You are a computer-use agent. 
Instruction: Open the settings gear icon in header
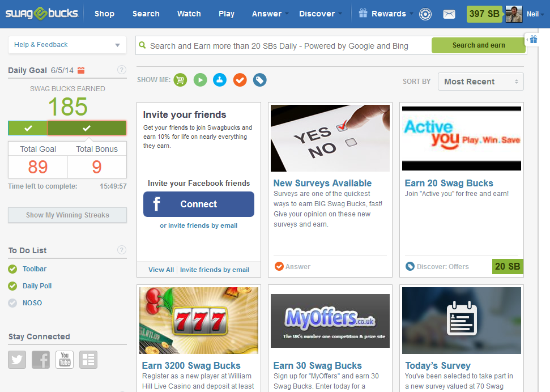point(425,14)
